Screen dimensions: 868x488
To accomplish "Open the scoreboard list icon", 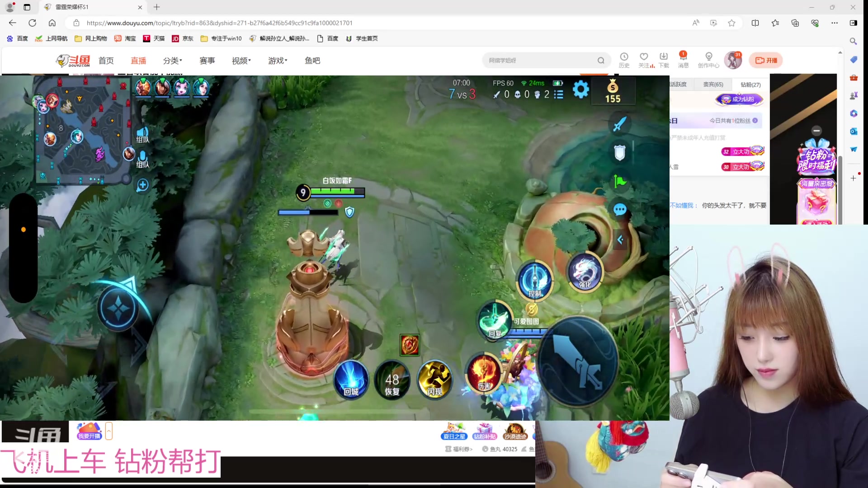I will point(559,94).
